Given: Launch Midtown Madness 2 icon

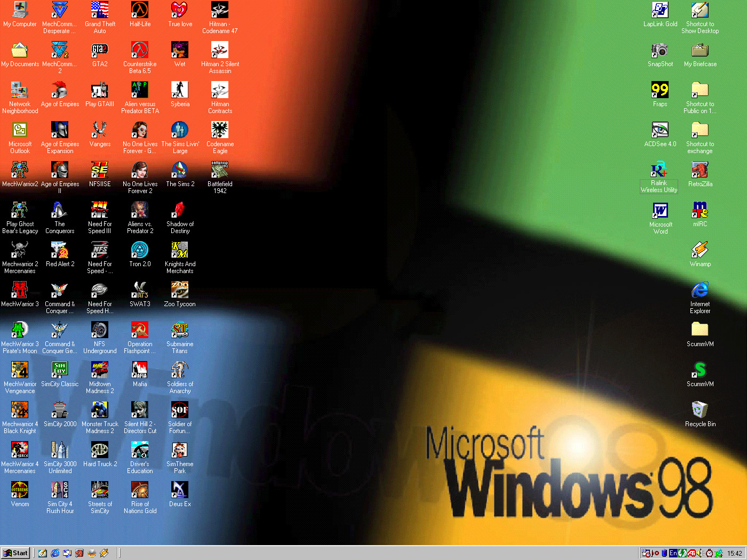Looking at the screenshot, I should click(x=100, y=378).
